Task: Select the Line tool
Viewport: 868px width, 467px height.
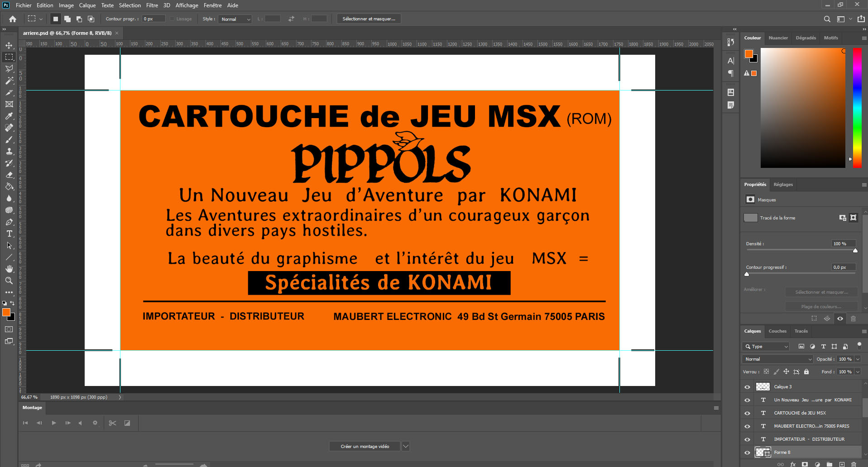Action: 9,257
